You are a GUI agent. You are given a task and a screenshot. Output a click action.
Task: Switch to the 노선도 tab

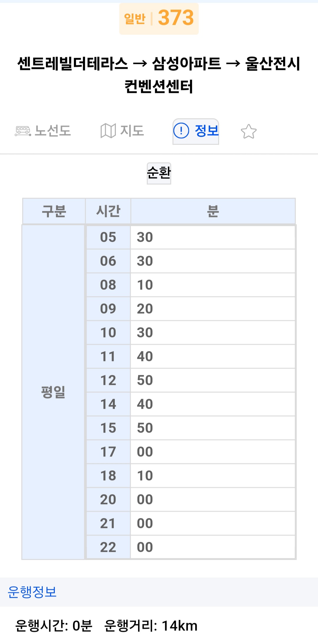coord(53,131)
